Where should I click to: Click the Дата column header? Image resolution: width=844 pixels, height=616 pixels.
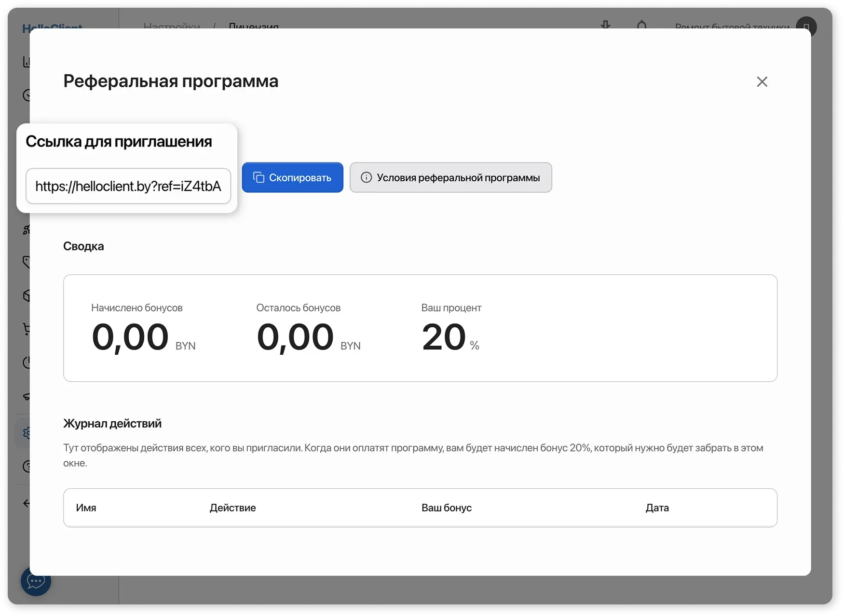657,508
